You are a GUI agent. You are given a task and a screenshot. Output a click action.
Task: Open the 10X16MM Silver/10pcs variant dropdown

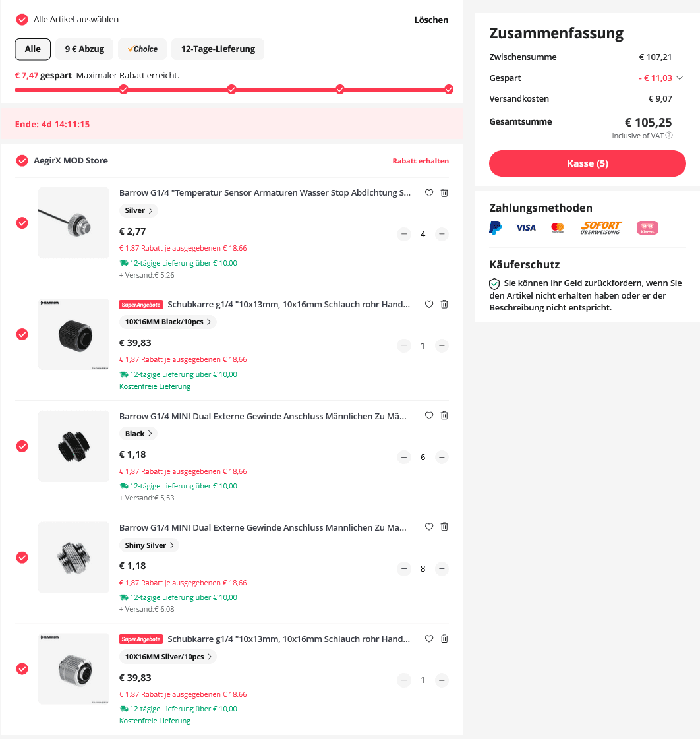[x=168, y=657]
